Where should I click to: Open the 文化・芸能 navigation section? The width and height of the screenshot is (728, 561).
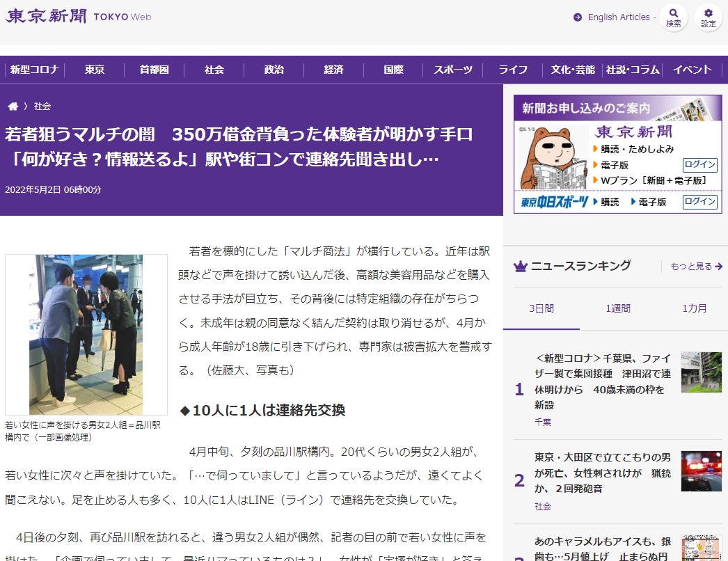pyautogui.click(x=573, y=70)
